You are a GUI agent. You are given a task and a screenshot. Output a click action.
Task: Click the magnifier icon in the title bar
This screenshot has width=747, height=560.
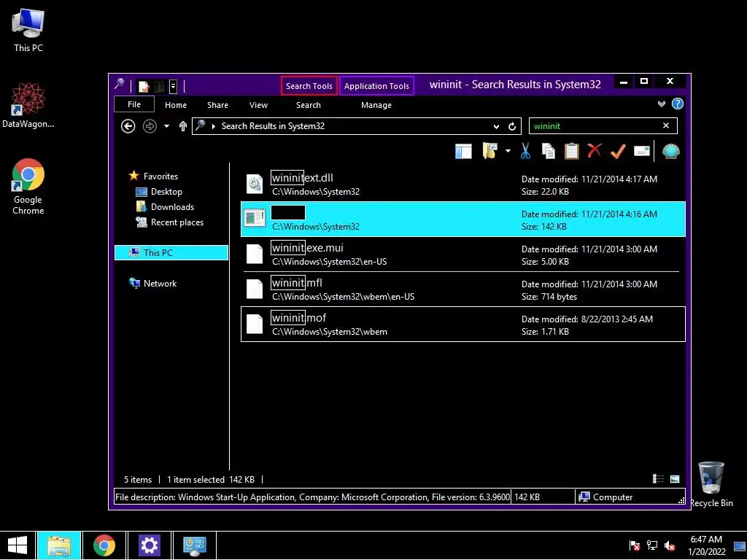(119, 85)
